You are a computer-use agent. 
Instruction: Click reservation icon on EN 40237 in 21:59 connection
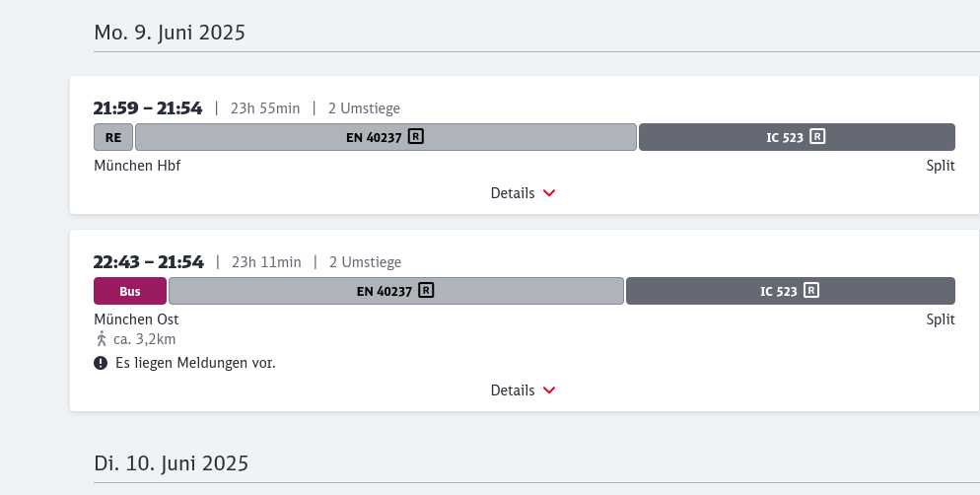click(x=416, y=137)
